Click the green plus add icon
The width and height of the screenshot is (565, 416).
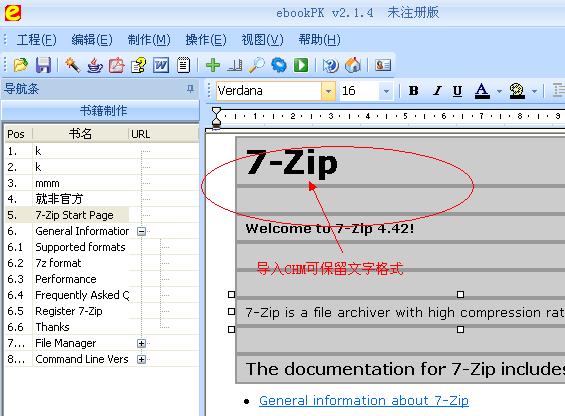point(213,65)
